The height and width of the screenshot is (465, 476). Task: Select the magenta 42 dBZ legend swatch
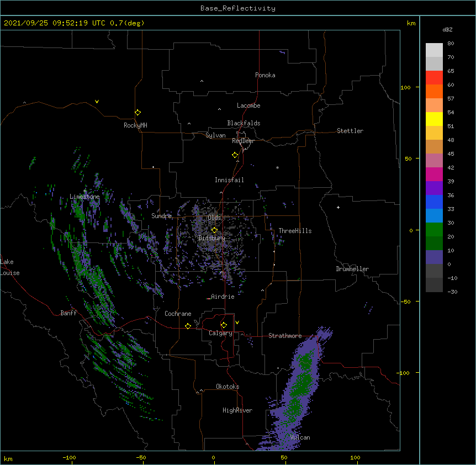(434, 174)
